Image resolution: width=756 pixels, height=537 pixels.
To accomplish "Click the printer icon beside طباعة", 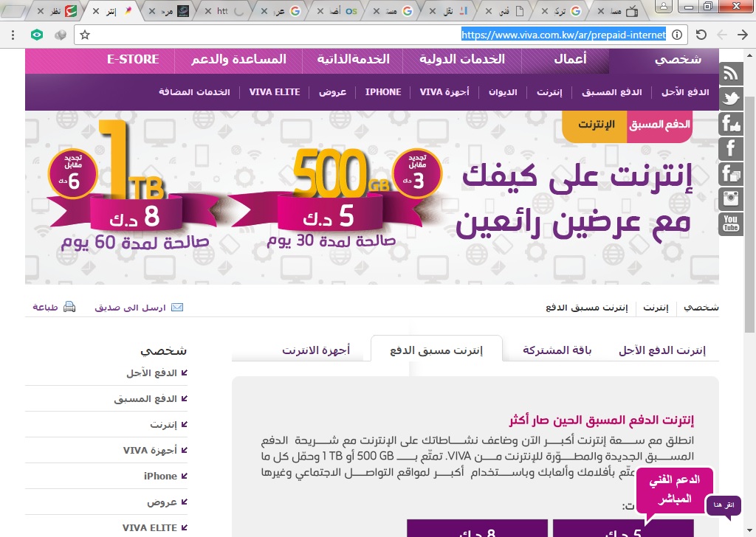I will point(69,307).
